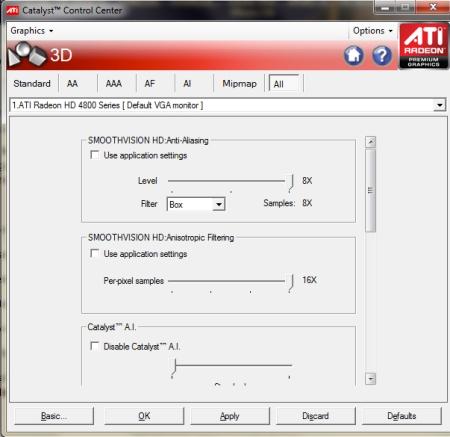Click the 3D shapes icon in banner
Viewport: 450px width, 437px height.
pyautogui.click(x=27, y=54)
